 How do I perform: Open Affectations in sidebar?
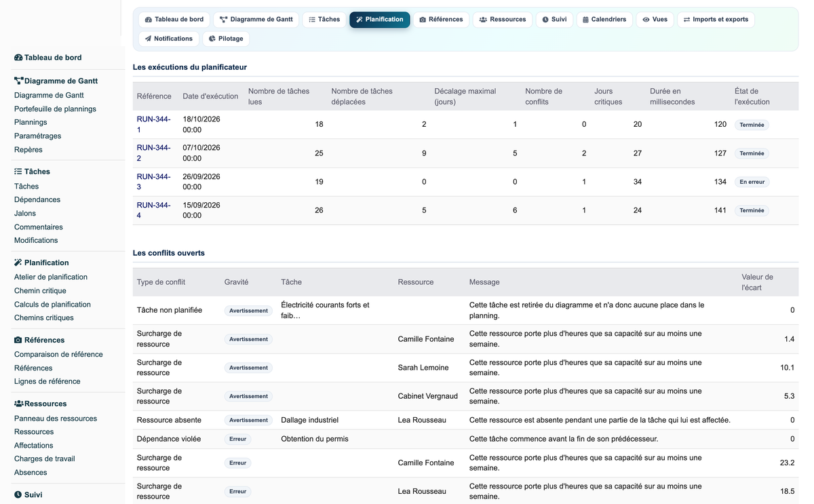point(34,445)
